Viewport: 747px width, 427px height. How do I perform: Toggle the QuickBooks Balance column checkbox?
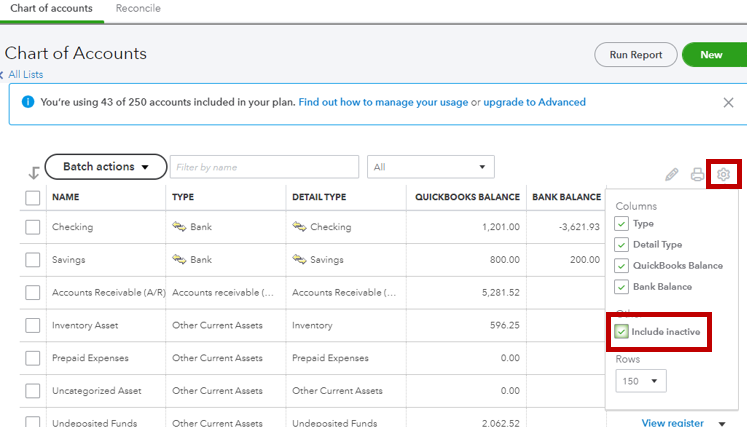pos(621,265)
